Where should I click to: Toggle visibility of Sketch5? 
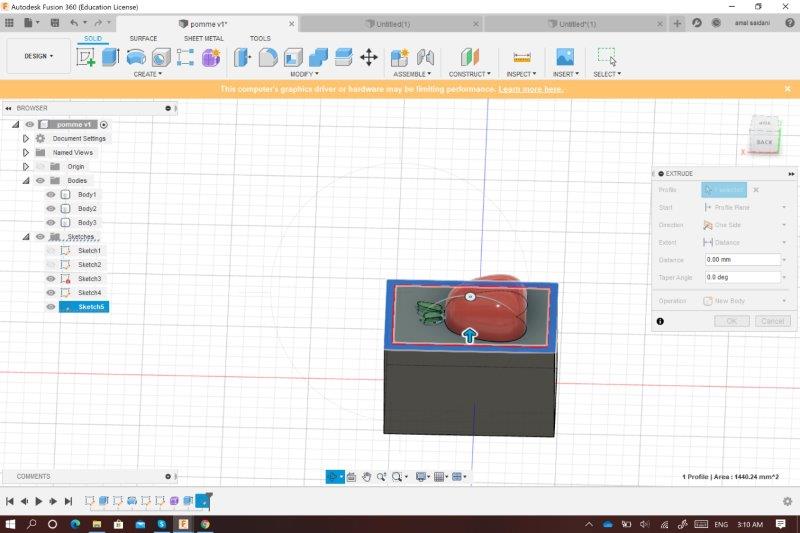[x=51, y=307]
